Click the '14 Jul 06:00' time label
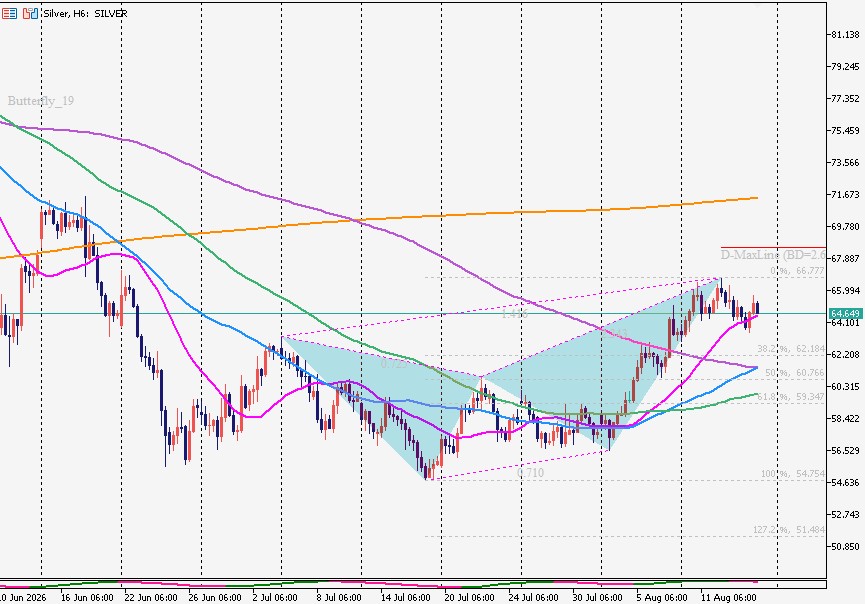Screen dimensions: 865x604 pyautogui.click(x=405, y=598)
